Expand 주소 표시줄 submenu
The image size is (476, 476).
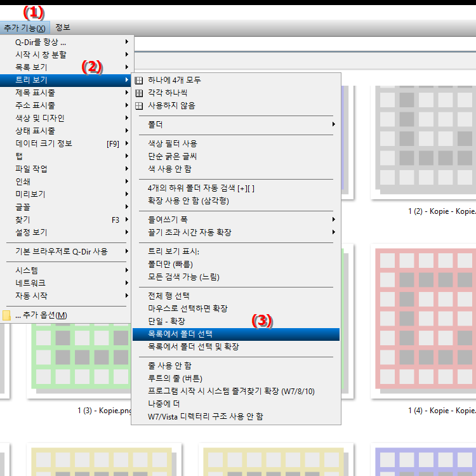pyautogui.click(x=65, y=105)
